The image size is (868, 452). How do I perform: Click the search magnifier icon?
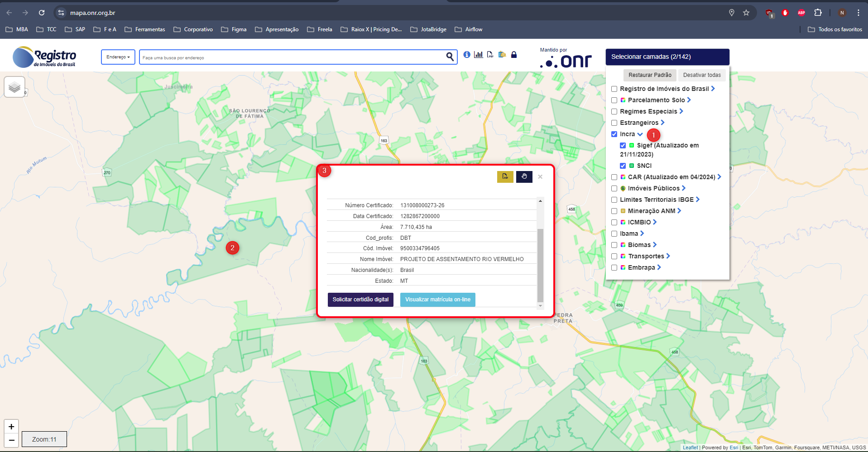(x=450, y=57)
